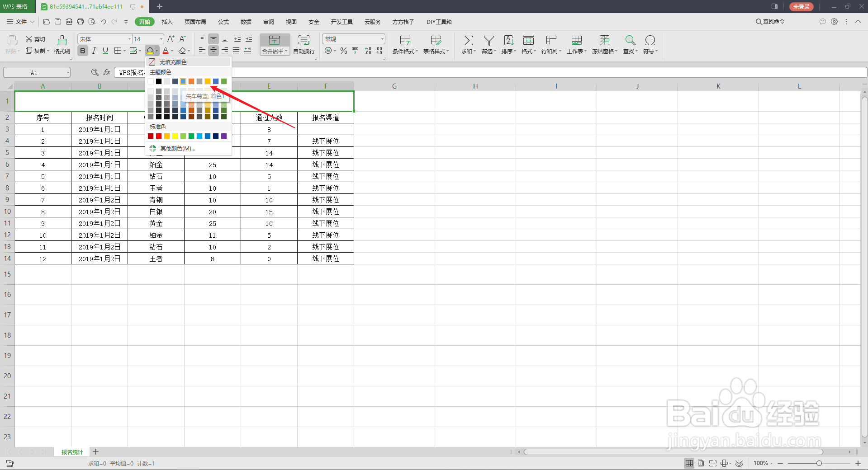
Task: Increase font size with A+ icon
Action: (171, 39)
